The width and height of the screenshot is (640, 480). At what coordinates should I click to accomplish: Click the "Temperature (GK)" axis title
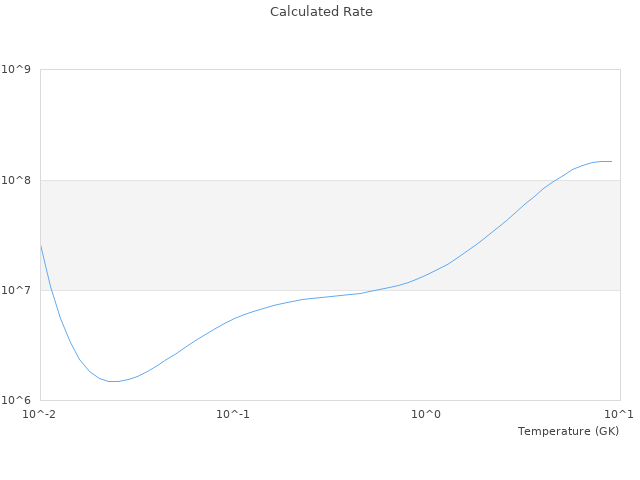click(x=568, y=431)
